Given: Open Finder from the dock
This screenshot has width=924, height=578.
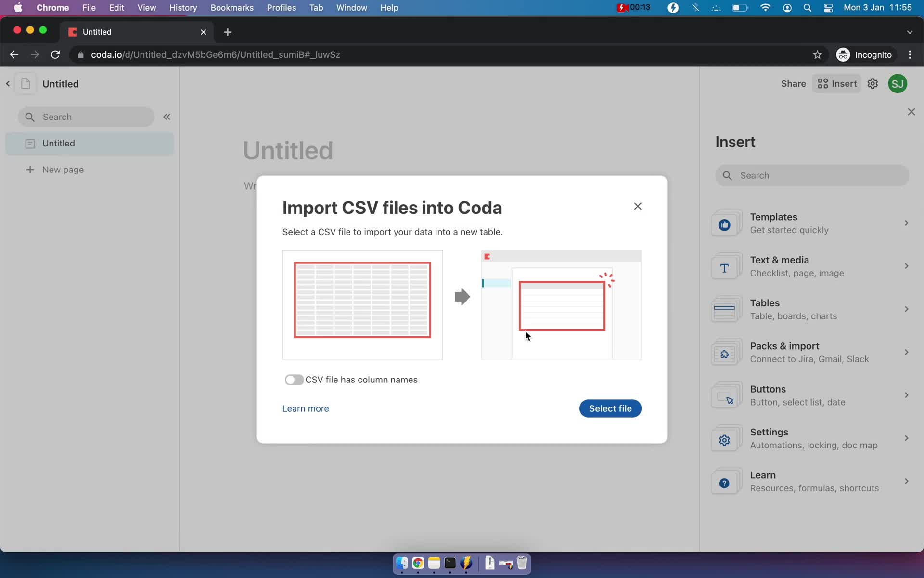Looking at the screenshot, I should [402, 563].
